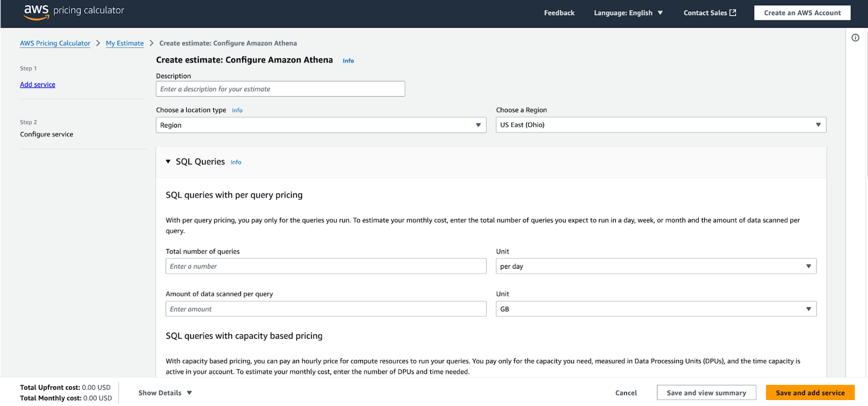Click the Add service step link
The image size is (868, 406).
pos(37,85)
